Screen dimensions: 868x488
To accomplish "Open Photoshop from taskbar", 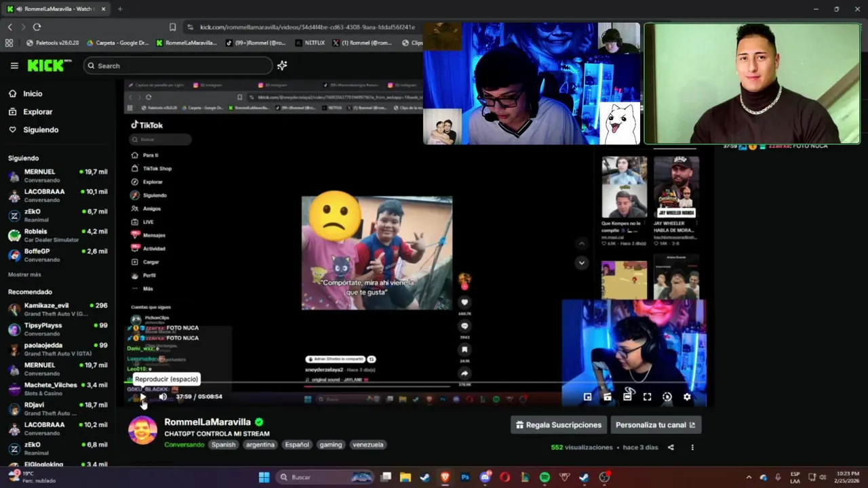I will (465, 477).
